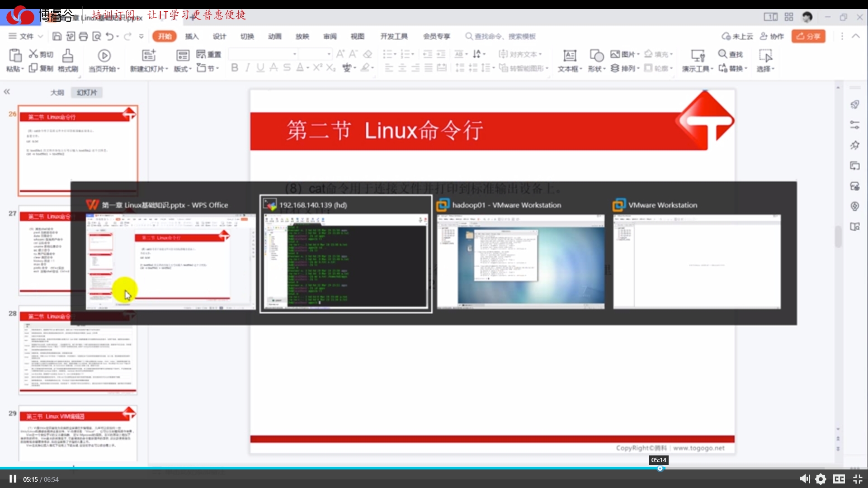
Task: Open video player settings gear
Action: click(x=821, y=479)
